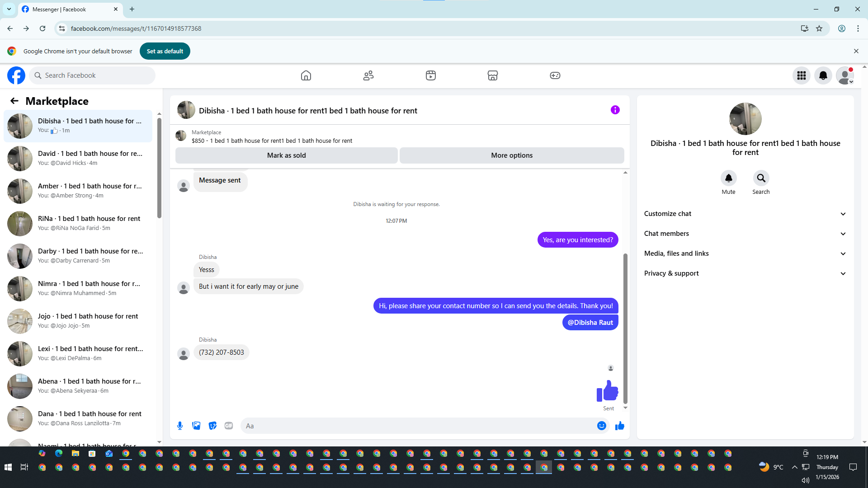Open the Facebook menu grid icon
Viewport: 868px width, 488px height.
click(x=802, y=75)
